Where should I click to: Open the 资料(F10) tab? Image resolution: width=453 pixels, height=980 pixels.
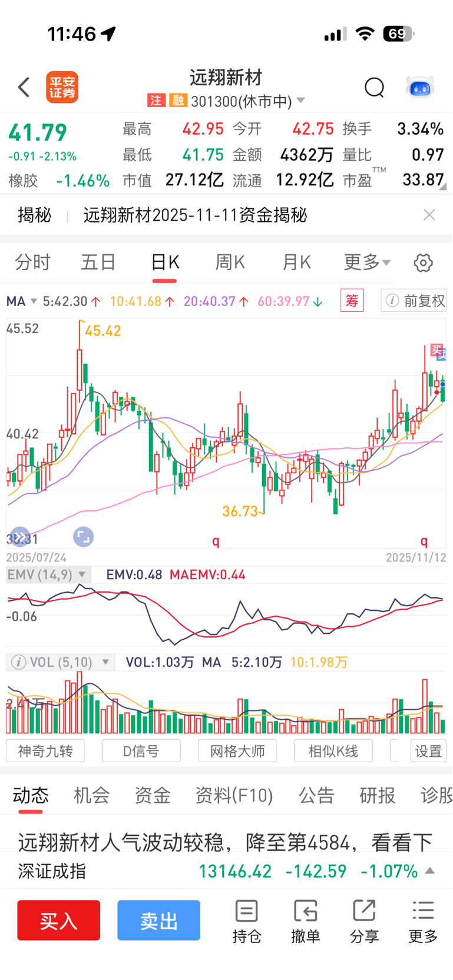234,796
